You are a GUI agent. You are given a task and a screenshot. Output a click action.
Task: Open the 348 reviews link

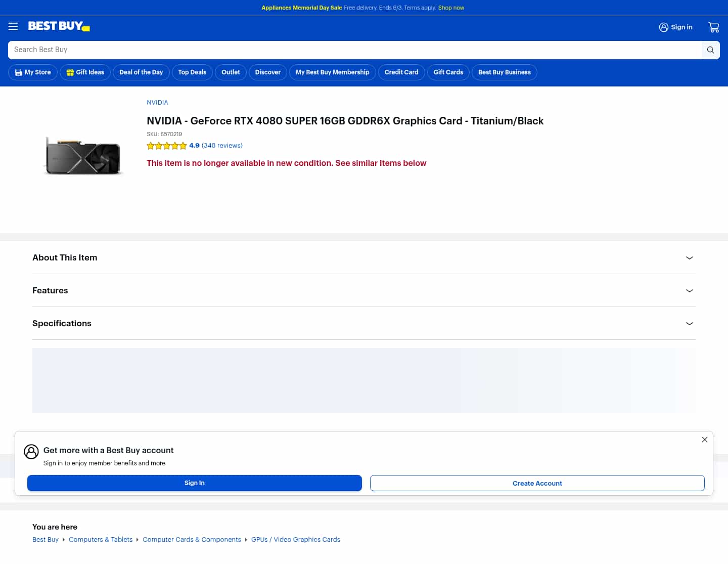[x=222, y=146]
